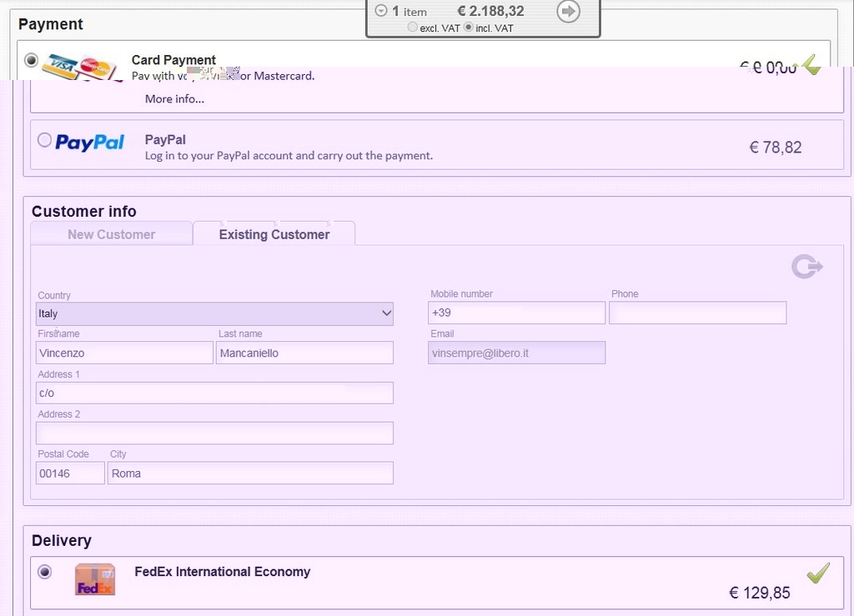Viewport: 854px width, 616px height.
Task: Select incl. VAT radio option
Action: (469, 27)
